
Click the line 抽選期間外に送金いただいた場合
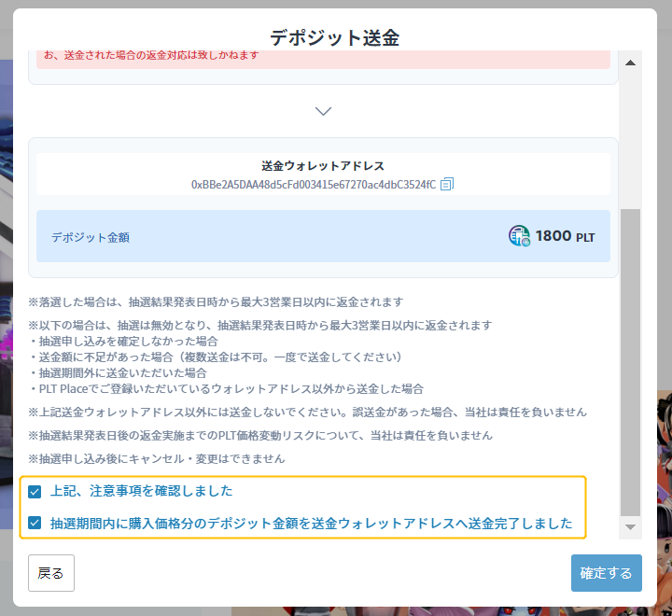[x=118, y=373]
